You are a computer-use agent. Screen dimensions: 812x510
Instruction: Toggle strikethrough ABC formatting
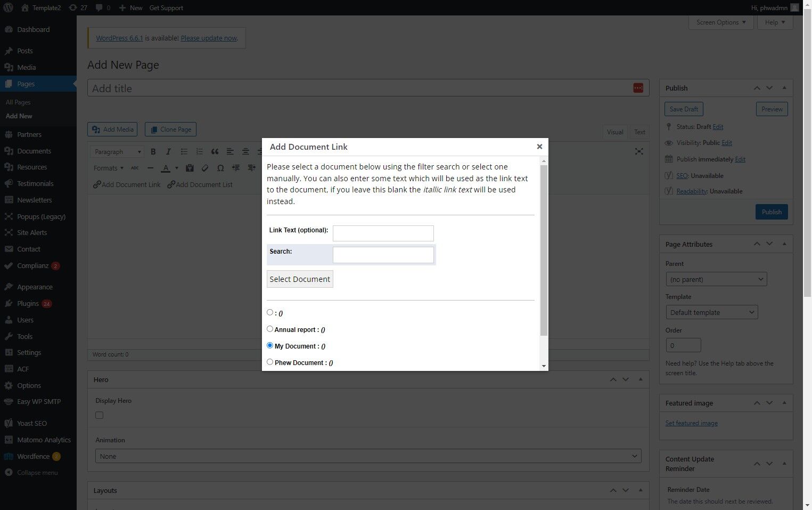coord(135,168)
